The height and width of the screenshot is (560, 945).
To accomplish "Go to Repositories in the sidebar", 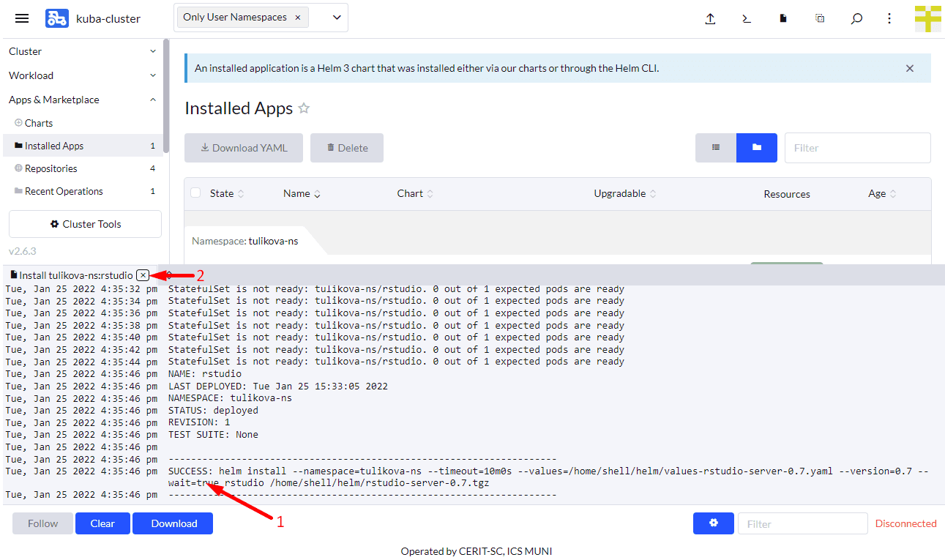I will pos(51,168).
